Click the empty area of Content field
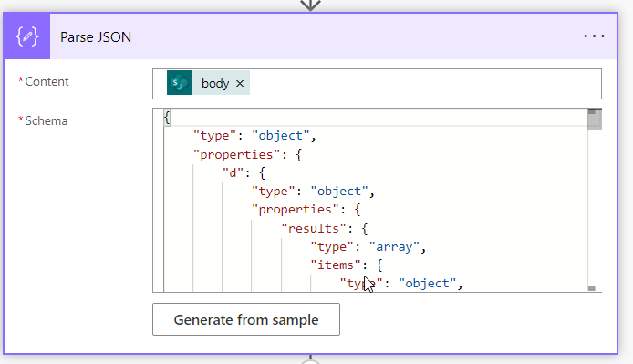The image size is (633, 364). click(x=424, y=84)
